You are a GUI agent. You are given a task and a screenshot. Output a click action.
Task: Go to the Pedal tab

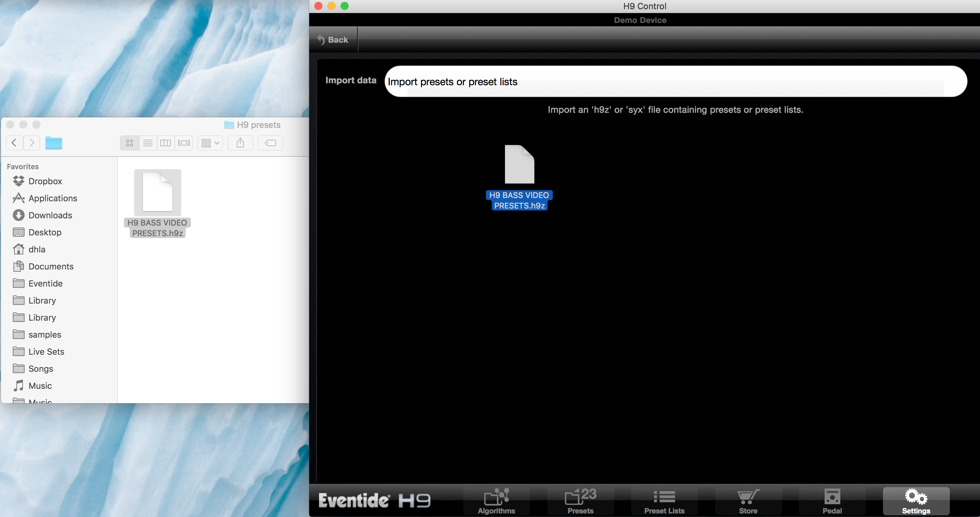tap(832, 501)
